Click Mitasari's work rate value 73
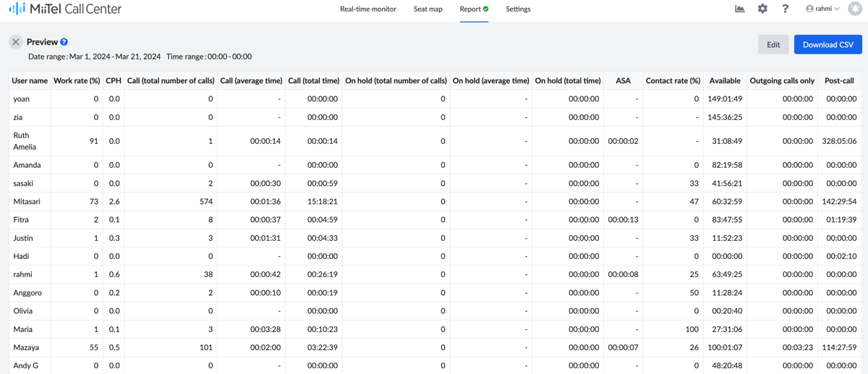This screenshot has height=374, width=868. click(94, 201)
